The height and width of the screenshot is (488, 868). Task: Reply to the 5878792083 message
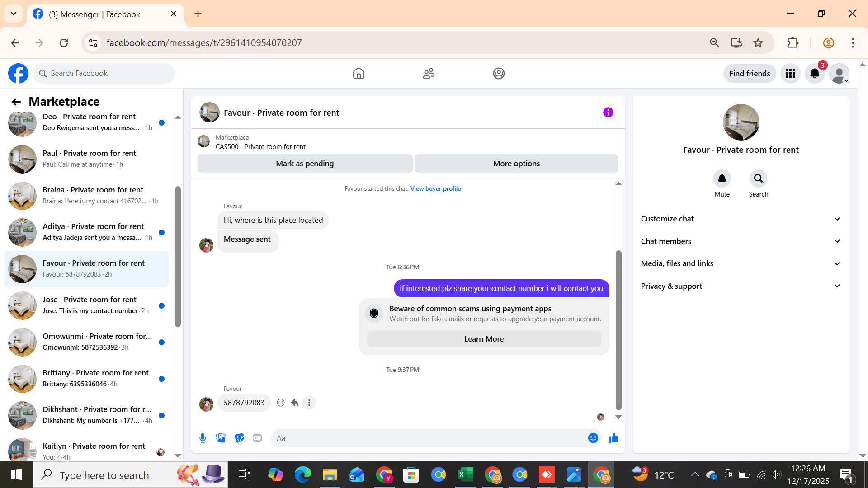(x=295, y=403)
